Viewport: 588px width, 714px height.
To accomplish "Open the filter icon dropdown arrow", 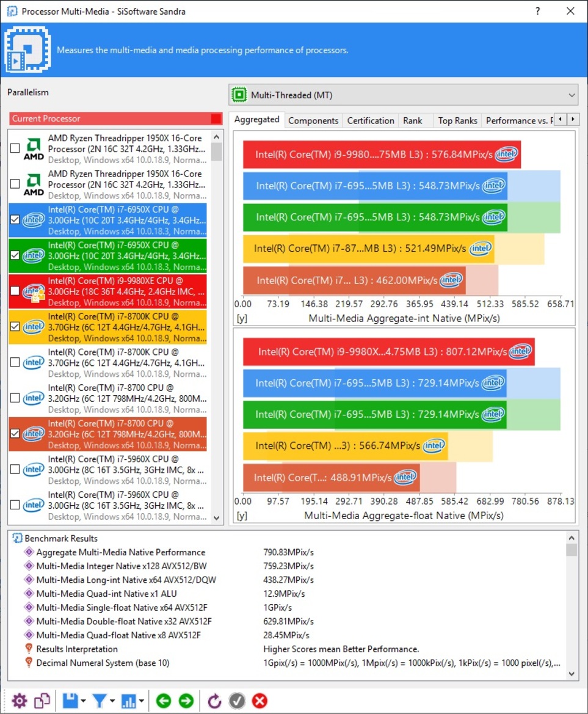I will (112, 701).
